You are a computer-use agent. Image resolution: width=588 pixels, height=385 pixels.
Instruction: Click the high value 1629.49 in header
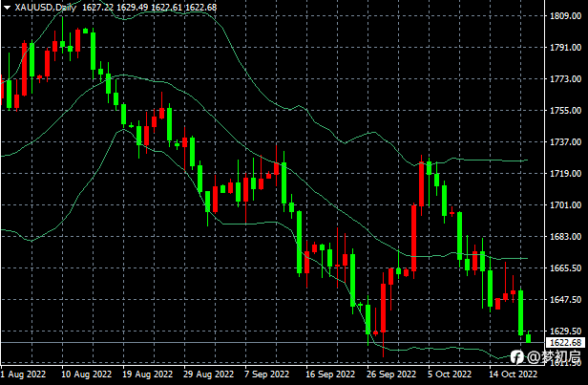tap(132, 7)
